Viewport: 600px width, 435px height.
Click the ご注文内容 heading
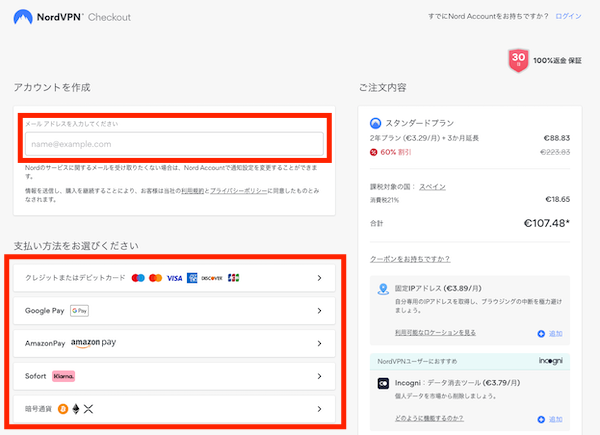pos(382,88)
